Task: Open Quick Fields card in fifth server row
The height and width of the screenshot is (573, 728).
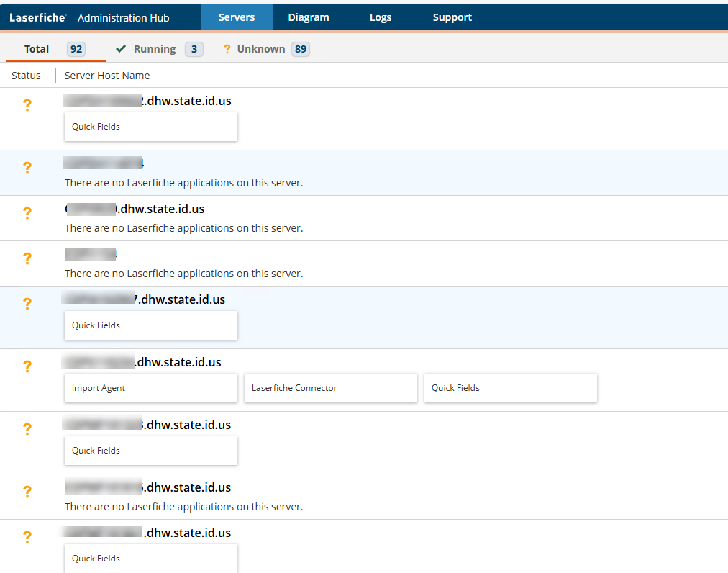Action: pos(151,325)
